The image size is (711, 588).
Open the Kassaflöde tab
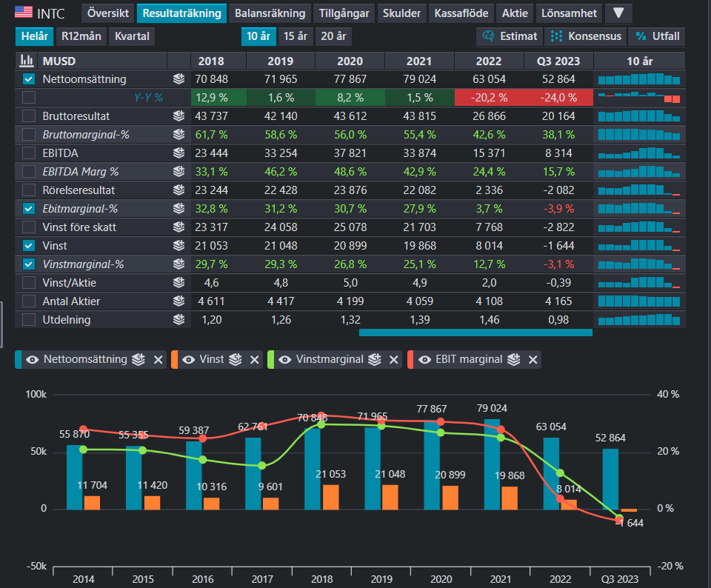[461, 13]
